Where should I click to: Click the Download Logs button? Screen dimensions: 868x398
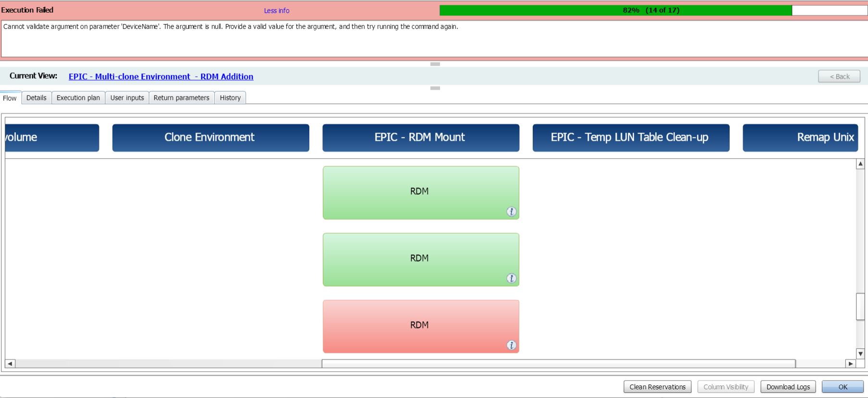[x=788, y=387]
